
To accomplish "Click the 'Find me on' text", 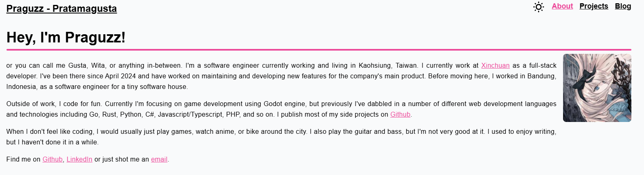I will [23, 159].
